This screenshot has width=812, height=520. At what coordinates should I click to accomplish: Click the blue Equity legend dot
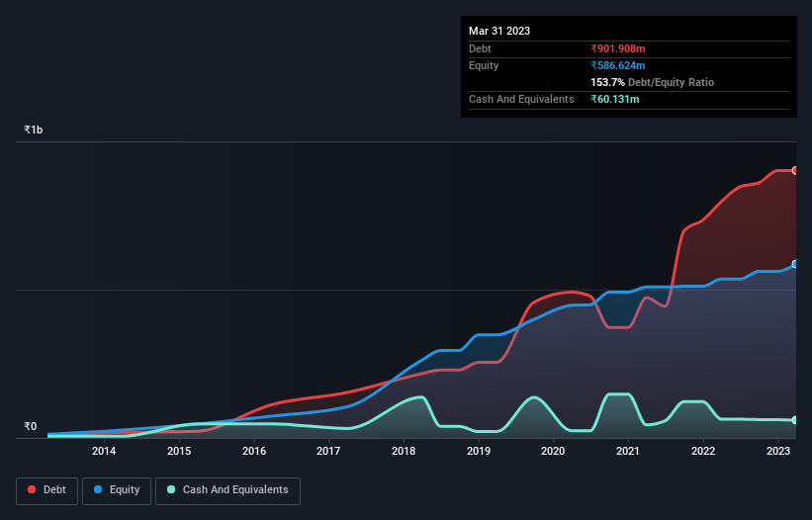98,489
